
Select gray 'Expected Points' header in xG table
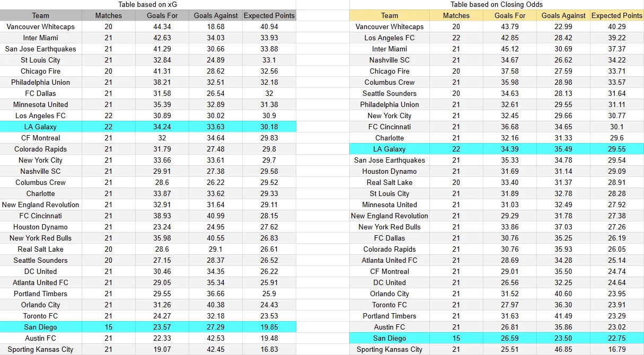(269, 15)
